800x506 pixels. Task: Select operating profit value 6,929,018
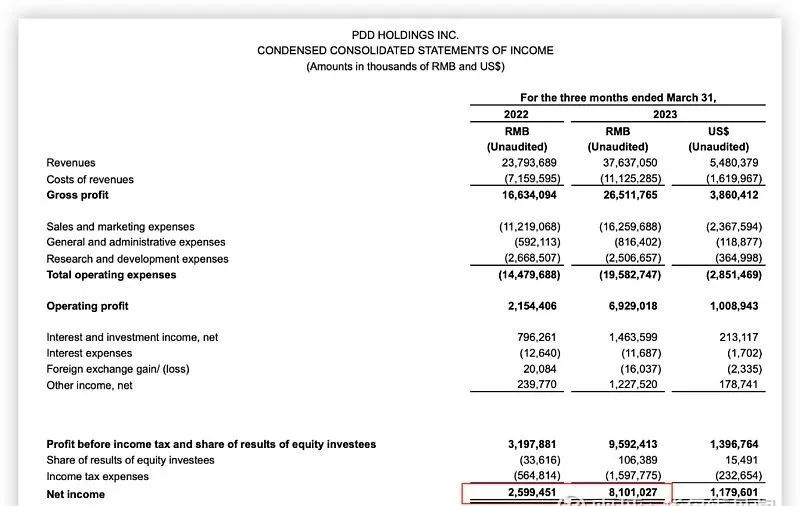[x=633, y=306]
